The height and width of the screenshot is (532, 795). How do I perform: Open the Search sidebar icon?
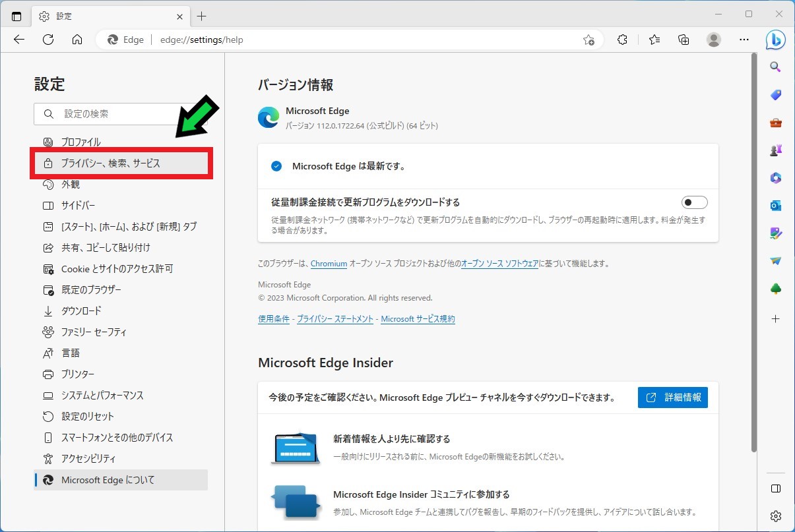(776, 66)
